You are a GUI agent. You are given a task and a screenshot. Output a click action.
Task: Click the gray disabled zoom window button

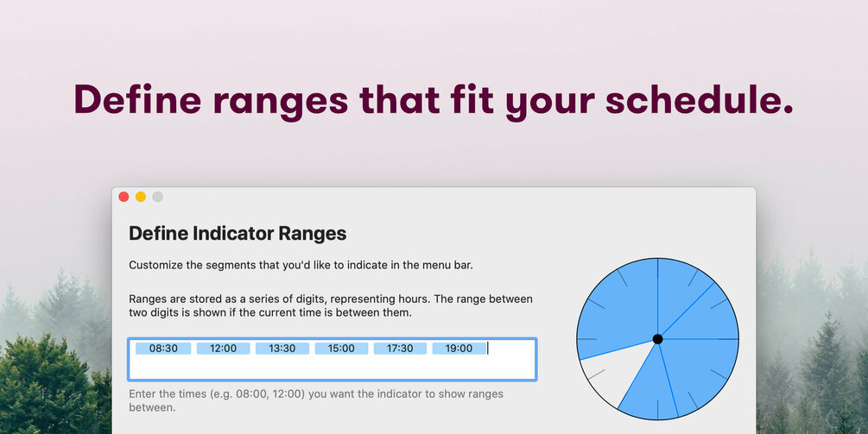(157, 197)
